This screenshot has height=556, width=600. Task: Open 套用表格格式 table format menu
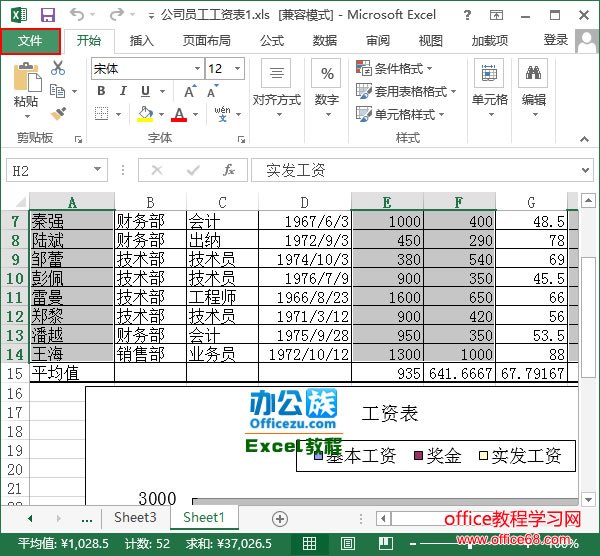(406, 91)
